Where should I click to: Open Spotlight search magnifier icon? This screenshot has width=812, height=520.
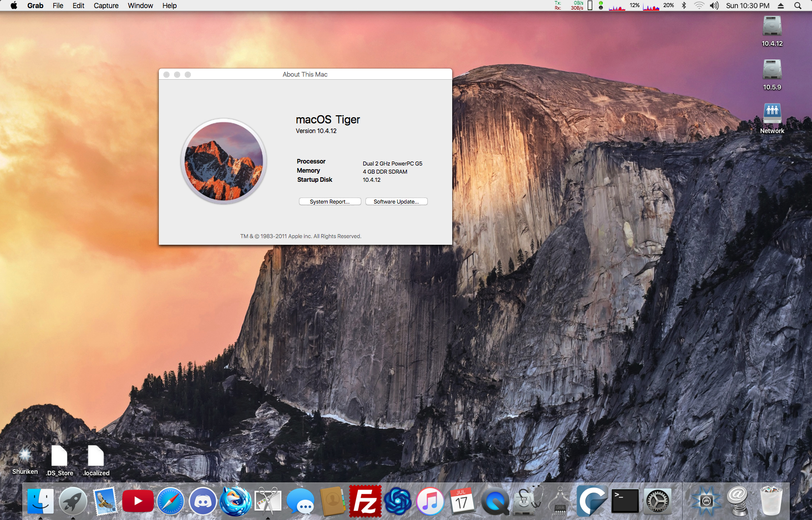click(x=798, y=6)
